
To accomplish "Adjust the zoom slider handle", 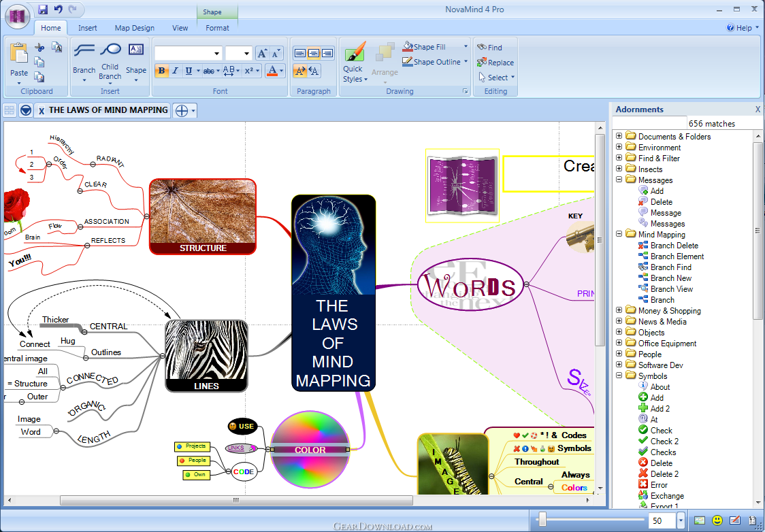I will point(542,519).
